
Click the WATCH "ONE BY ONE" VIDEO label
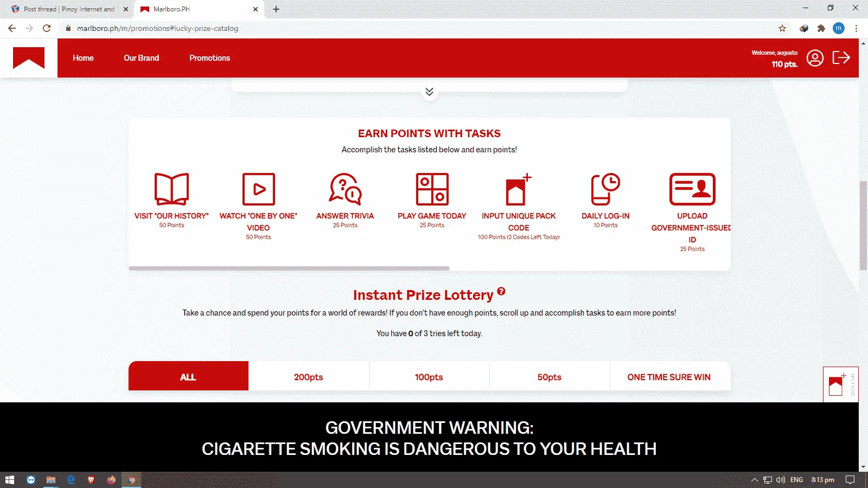[258, 222]
